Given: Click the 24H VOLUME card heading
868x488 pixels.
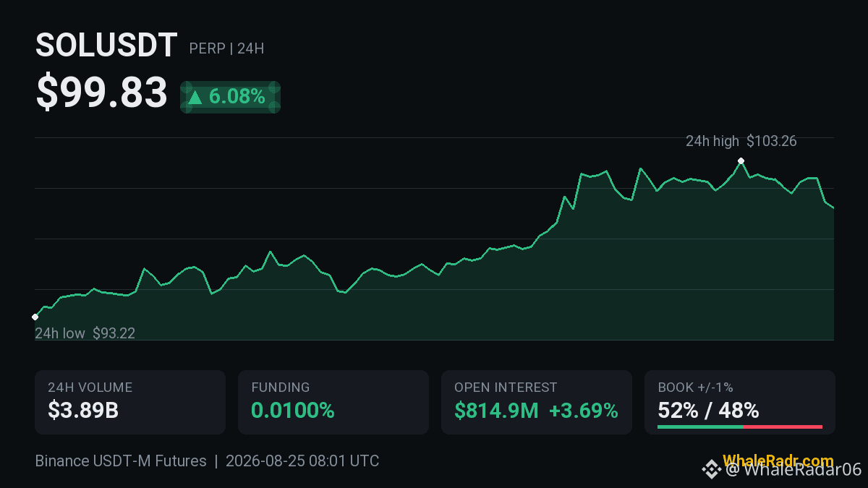Looking at the screenshot, I should (90, 388).
